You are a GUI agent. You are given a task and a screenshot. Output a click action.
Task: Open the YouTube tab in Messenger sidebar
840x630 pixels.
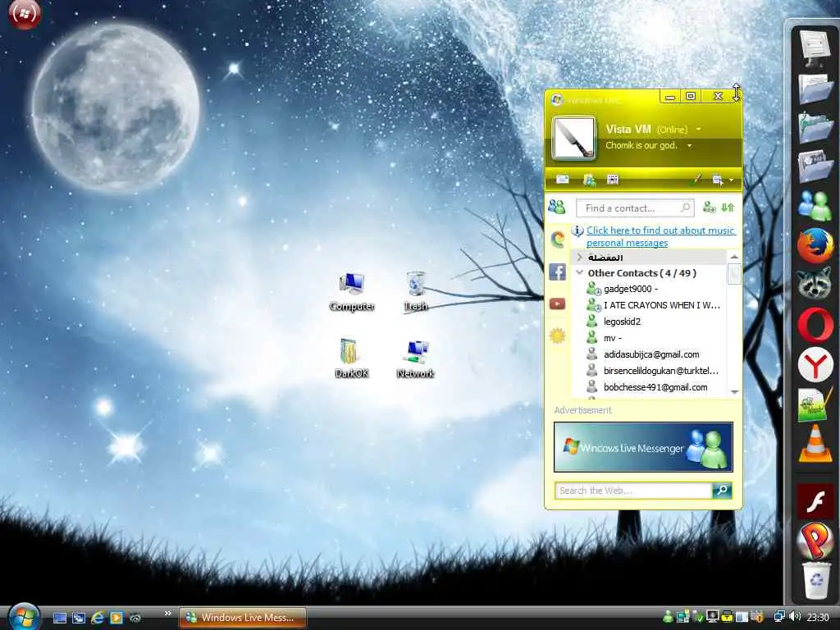[557, 304]
